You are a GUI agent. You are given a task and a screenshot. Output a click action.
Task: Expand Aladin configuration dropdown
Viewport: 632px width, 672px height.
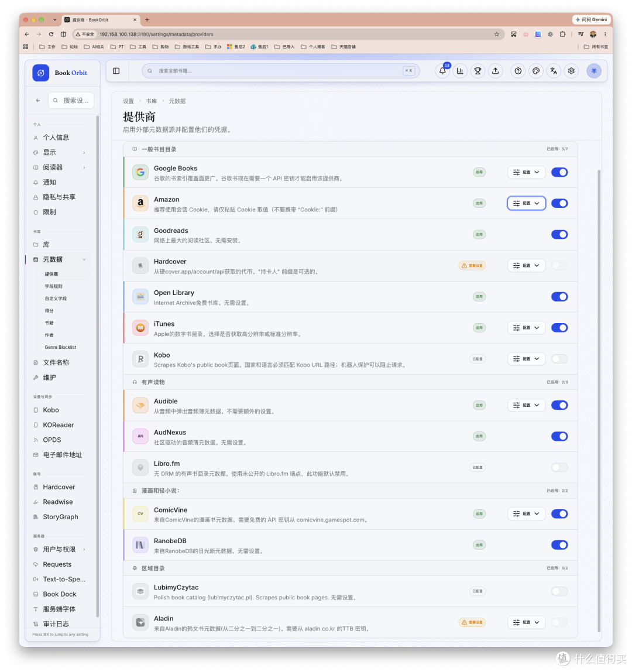coord(526,622)
